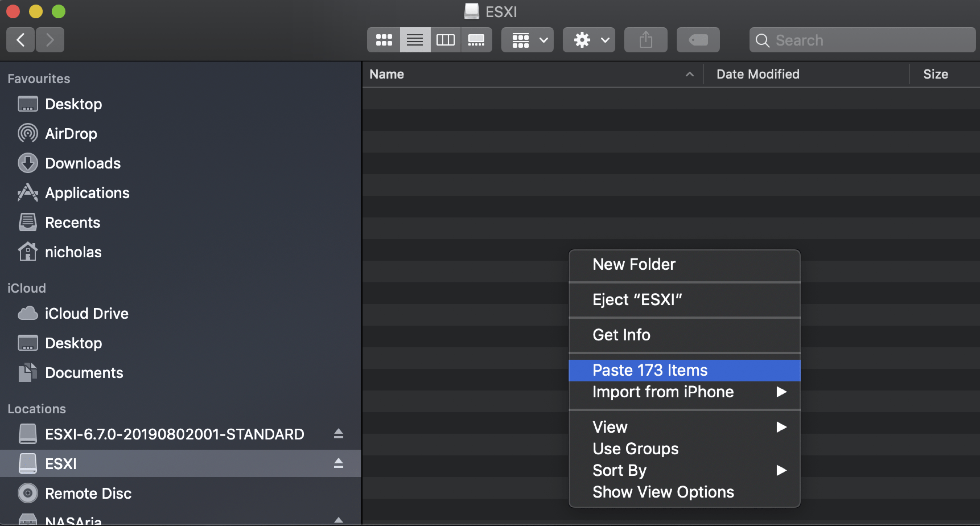Select New Folder in context menu
This screenshot has height=526, width=980.
click(634, 264)
